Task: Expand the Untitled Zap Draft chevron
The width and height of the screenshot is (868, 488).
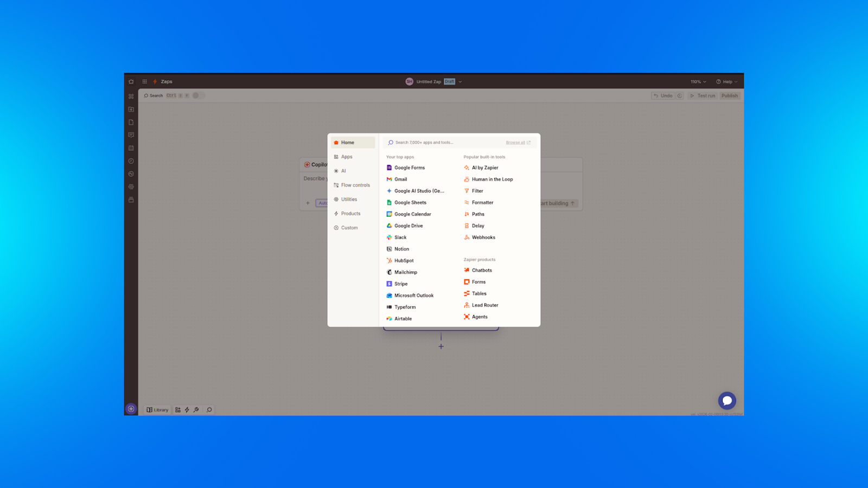Action: 460,82
